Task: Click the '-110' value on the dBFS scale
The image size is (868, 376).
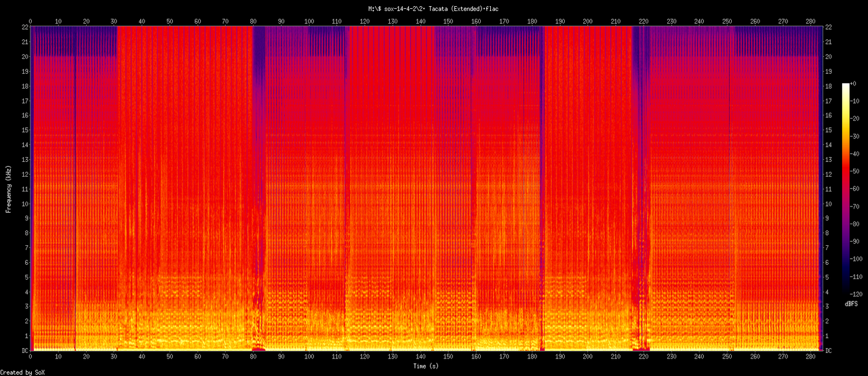Action: 856,278
